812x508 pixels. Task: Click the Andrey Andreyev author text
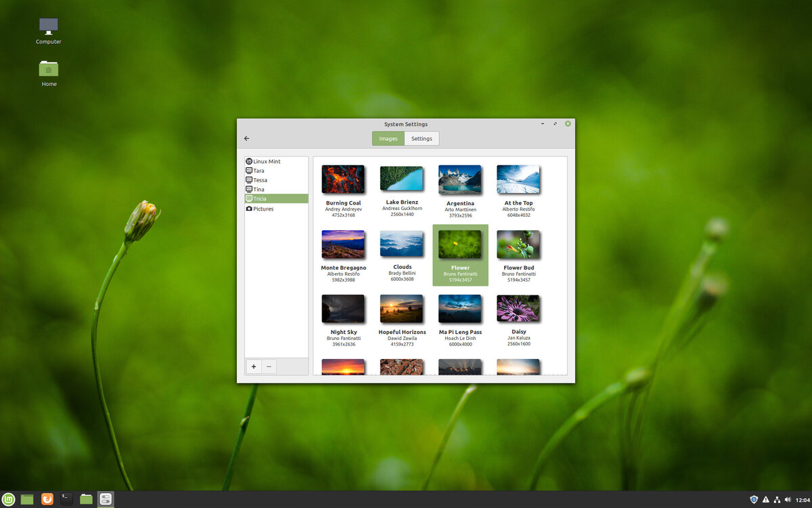343,209
